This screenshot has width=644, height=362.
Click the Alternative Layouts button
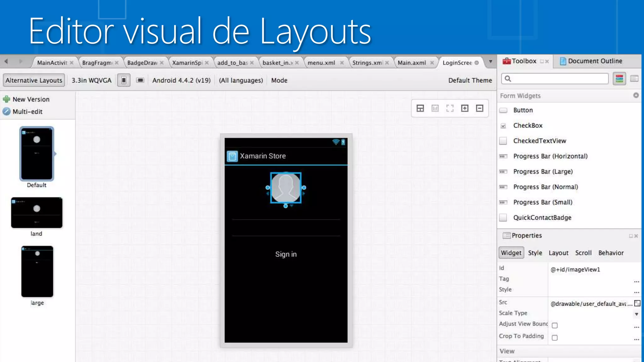[34, 80]
